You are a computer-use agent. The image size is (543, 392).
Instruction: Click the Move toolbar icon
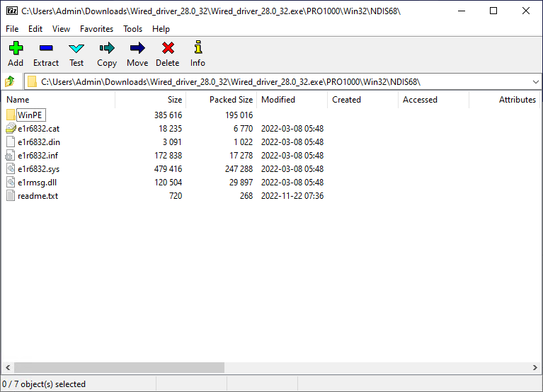click(137, 49)
